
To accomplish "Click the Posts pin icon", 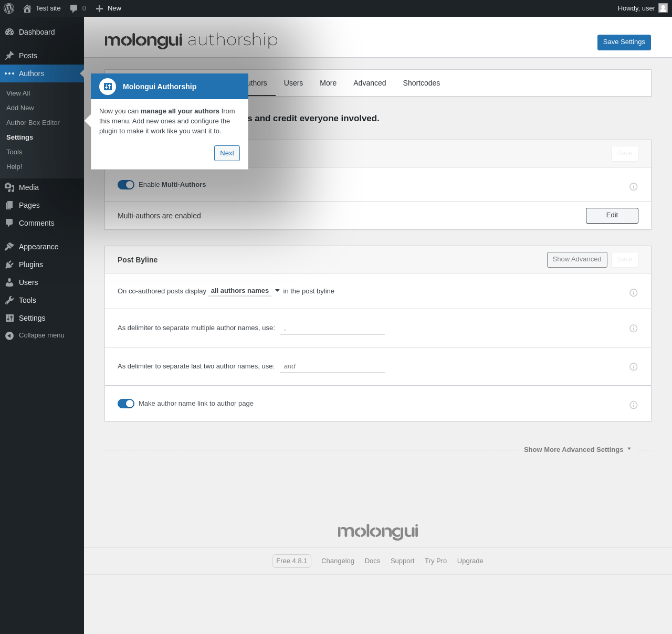I will coord(9,56).
